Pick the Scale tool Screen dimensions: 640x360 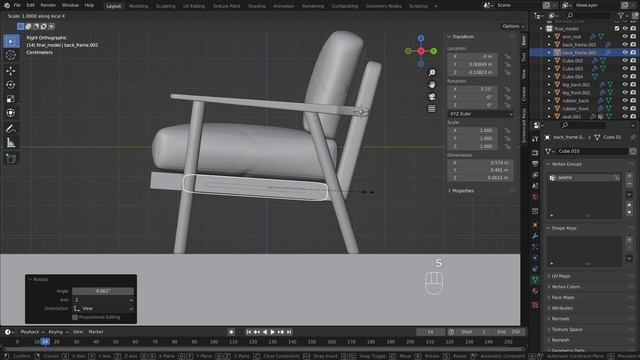[11, 99]
